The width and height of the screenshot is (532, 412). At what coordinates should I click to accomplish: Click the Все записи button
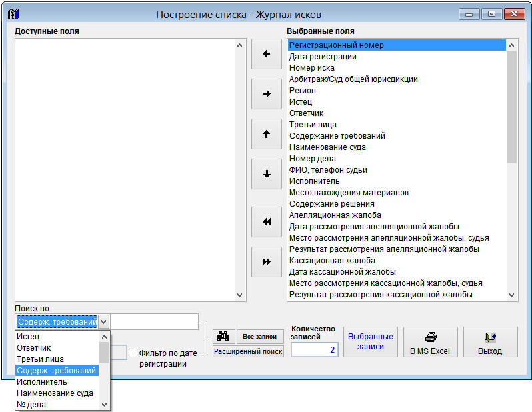(x=260, y=336)
